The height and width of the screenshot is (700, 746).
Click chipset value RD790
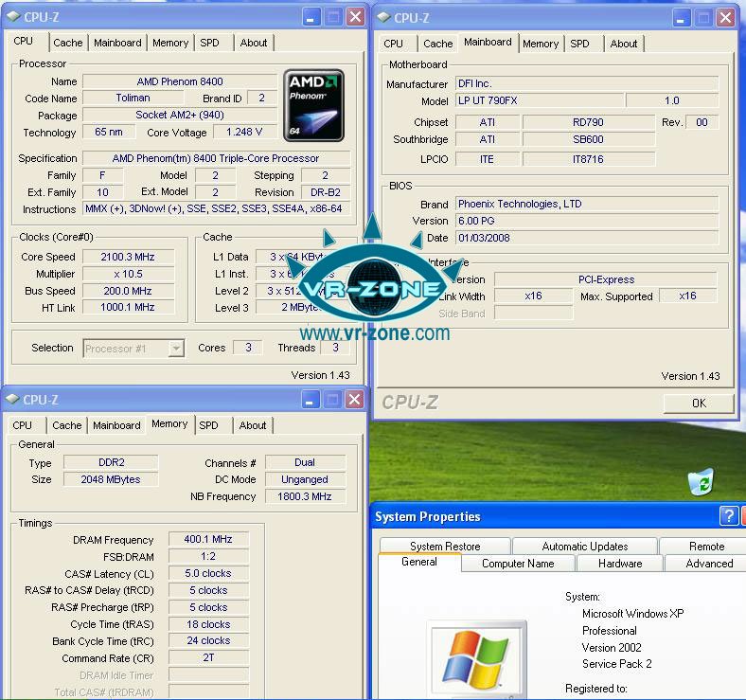coord(589,122)
